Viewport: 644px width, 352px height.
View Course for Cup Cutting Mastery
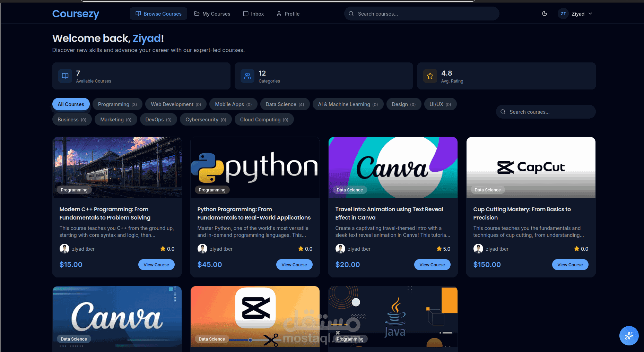pos(570,265)
